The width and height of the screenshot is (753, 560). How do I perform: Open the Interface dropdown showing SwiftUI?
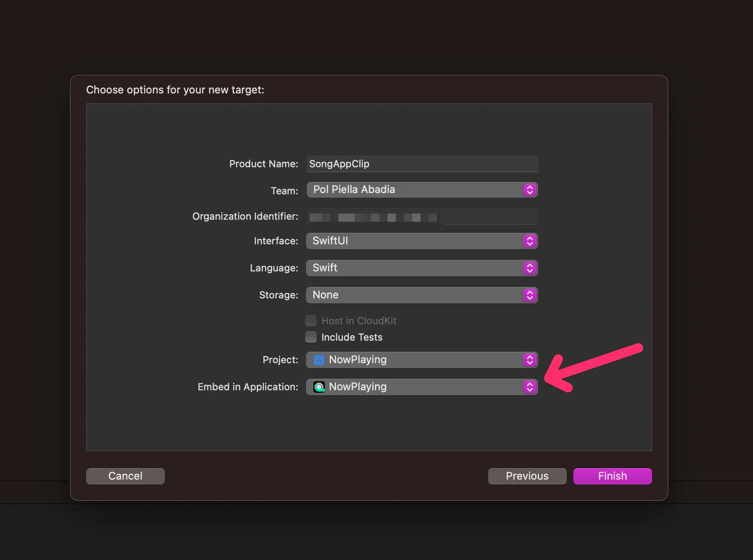pyautogui.click(x=422, y=241)
